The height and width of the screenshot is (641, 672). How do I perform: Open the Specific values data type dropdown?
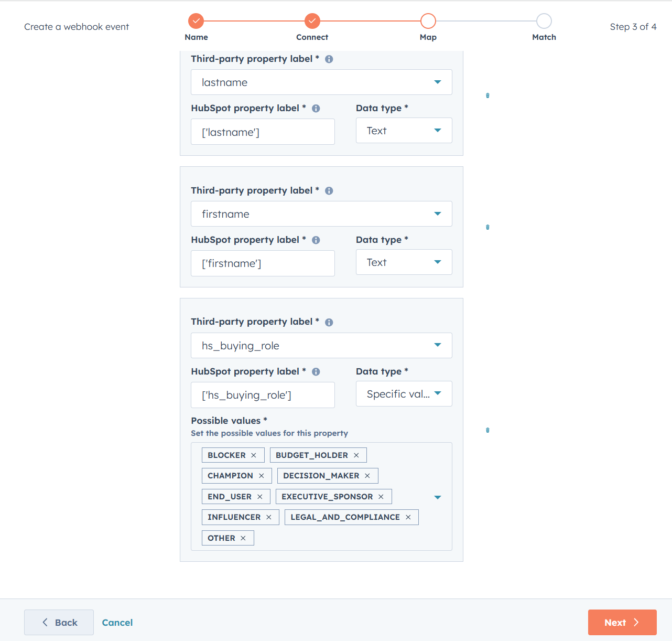(439, 393)
